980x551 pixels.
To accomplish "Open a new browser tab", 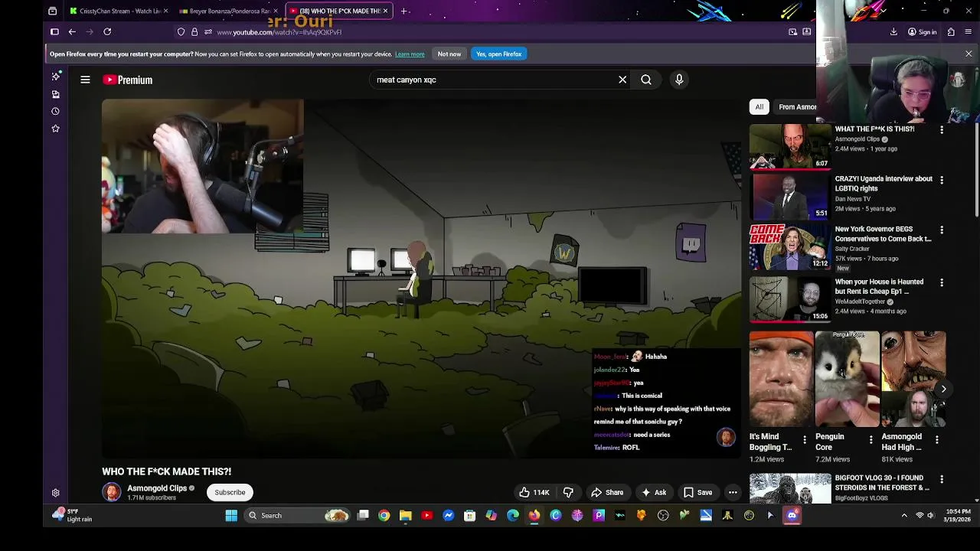I will 404,11.
